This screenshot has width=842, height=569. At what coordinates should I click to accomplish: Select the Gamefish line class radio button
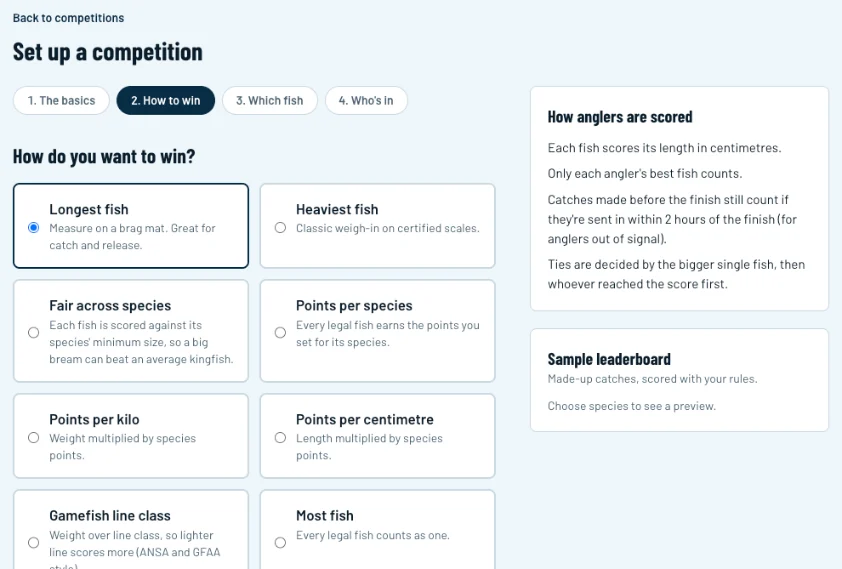[x=33, y=542]
